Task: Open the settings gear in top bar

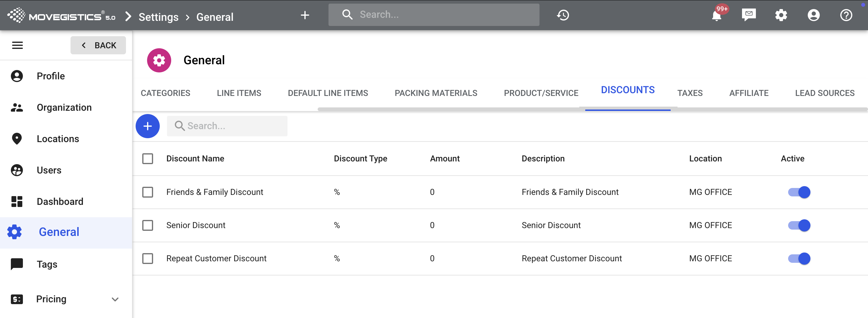Action: point(781,15)
